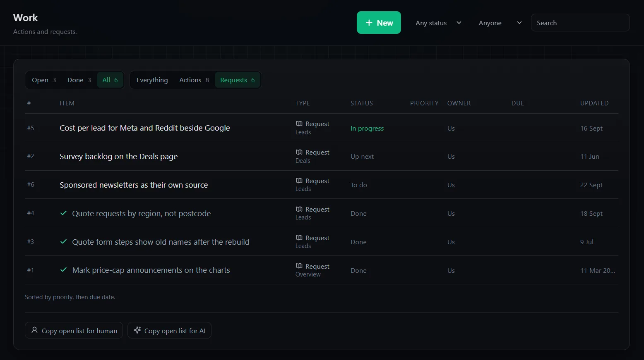Open 'Quote requests by region, not postcode'

142,214
